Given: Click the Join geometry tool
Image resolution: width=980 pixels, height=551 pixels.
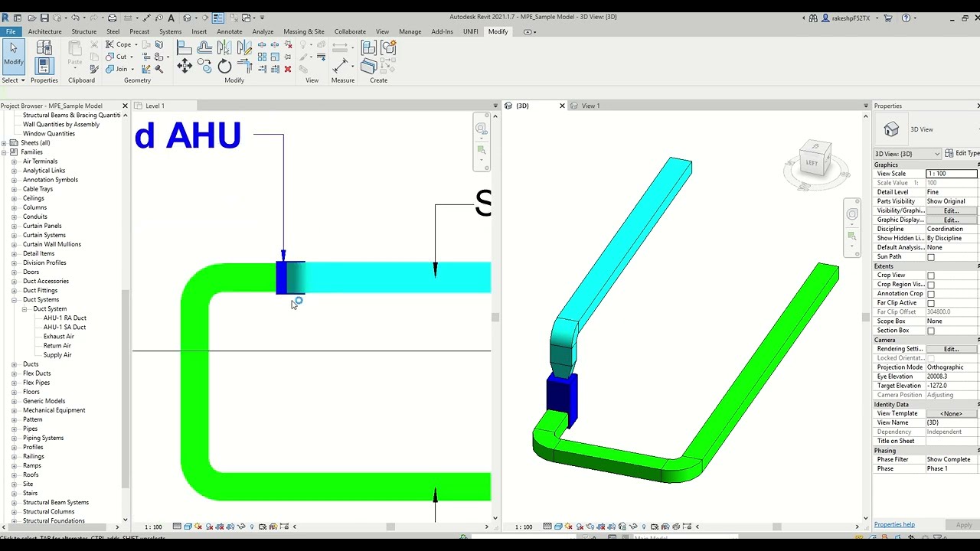Looking at the screenshot, I should pyautogui.click(x=109, y=69).
